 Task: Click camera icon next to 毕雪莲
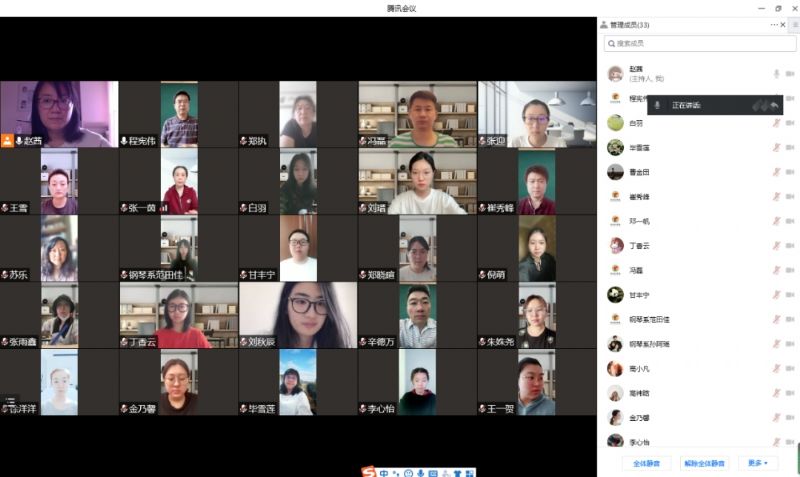790,148
